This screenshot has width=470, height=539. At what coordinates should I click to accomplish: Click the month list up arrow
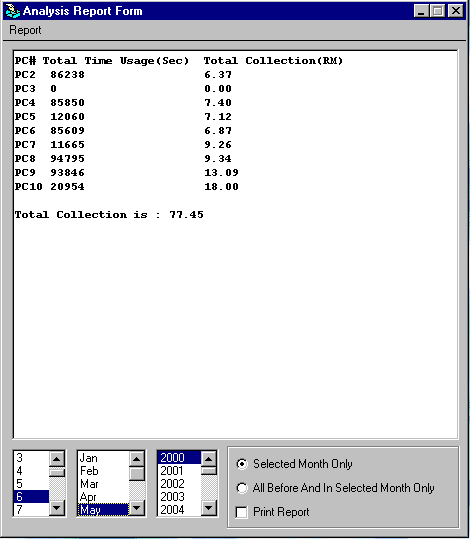pos(136,459)
